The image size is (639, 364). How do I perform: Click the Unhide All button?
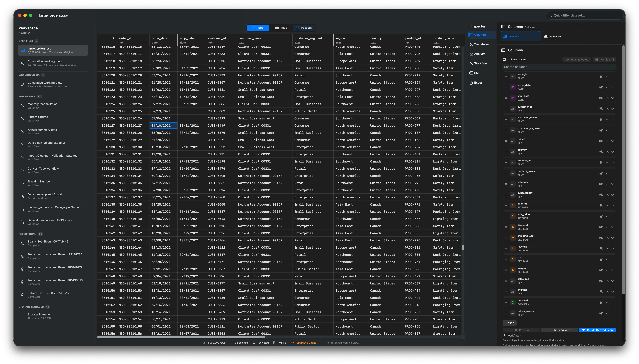tap(605, 60)
